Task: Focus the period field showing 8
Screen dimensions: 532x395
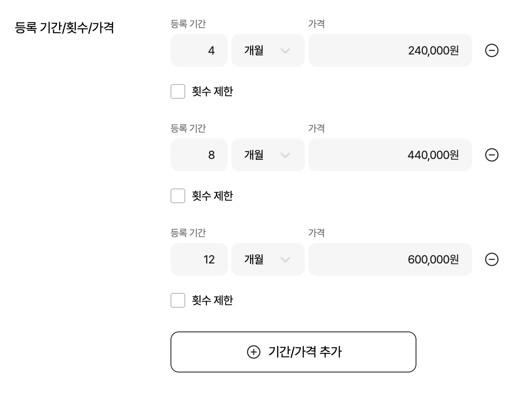Action: 199,155
